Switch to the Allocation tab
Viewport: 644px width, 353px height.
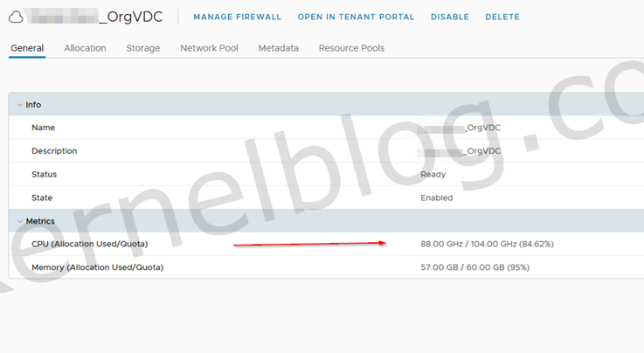[85, 48]
